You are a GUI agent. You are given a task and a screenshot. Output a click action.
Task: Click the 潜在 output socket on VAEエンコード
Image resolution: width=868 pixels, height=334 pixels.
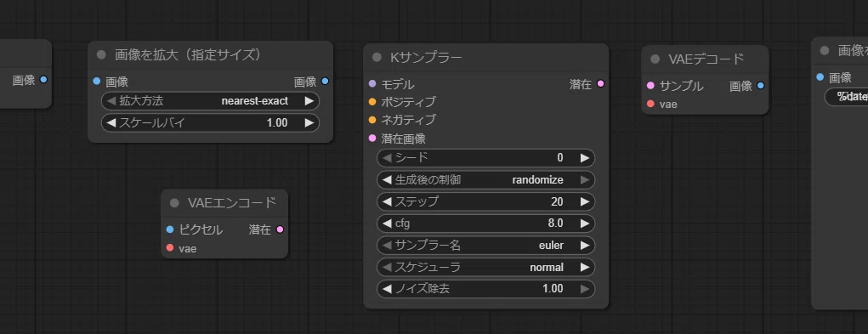(280, 229)
